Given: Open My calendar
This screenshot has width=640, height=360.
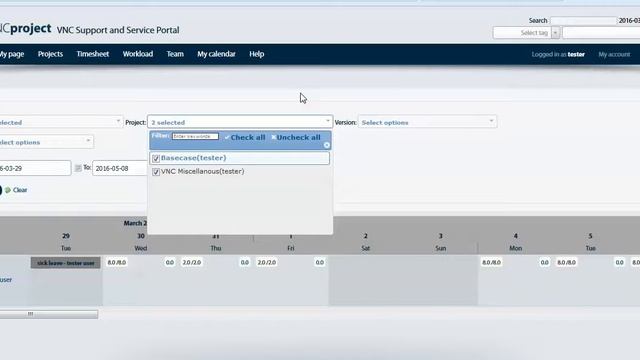Looking at the screenshot, I should tap(216, 54).
